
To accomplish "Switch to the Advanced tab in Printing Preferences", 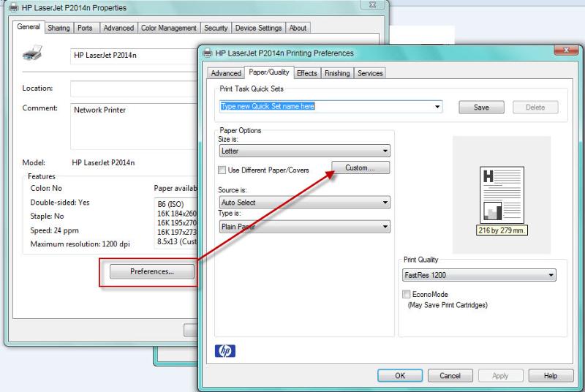I will (x=226, y=73).
